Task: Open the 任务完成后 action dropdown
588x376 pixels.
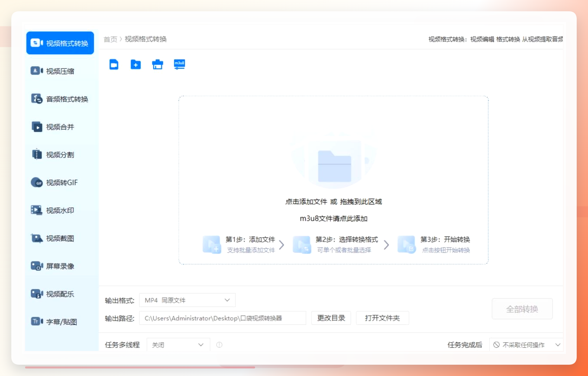Action: [x=527, y=345]
